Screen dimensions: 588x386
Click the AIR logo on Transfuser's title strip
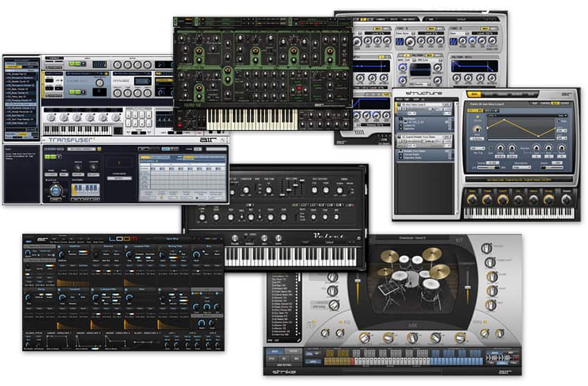[208, 140]
